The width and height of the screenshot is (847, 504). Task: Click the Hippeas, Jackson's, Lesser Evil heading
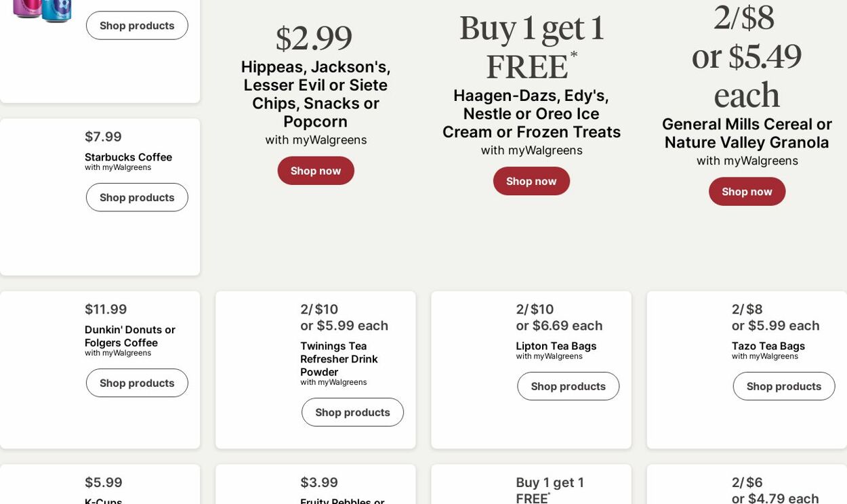click(x=316, y=94)
